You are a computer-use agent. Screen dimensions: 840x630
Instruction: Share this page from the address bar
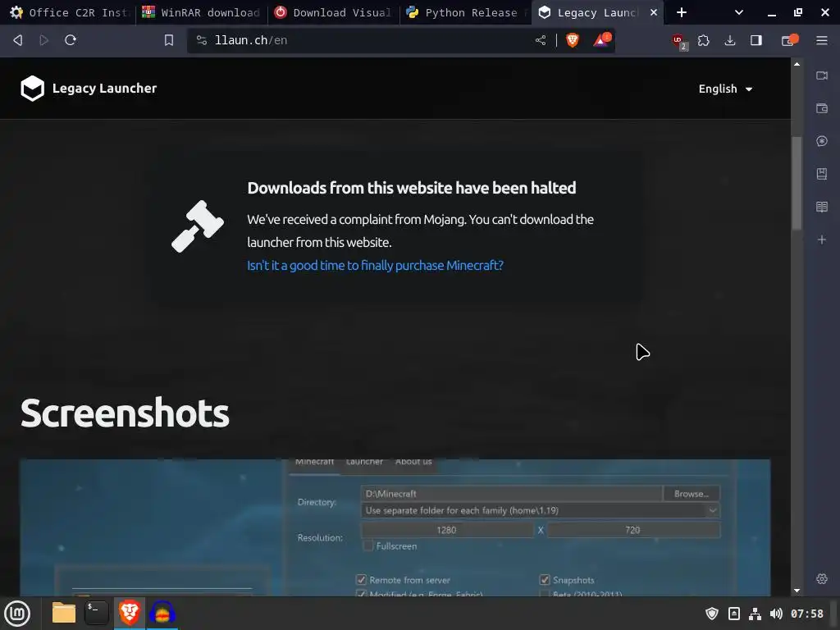(x=541, y=40)
